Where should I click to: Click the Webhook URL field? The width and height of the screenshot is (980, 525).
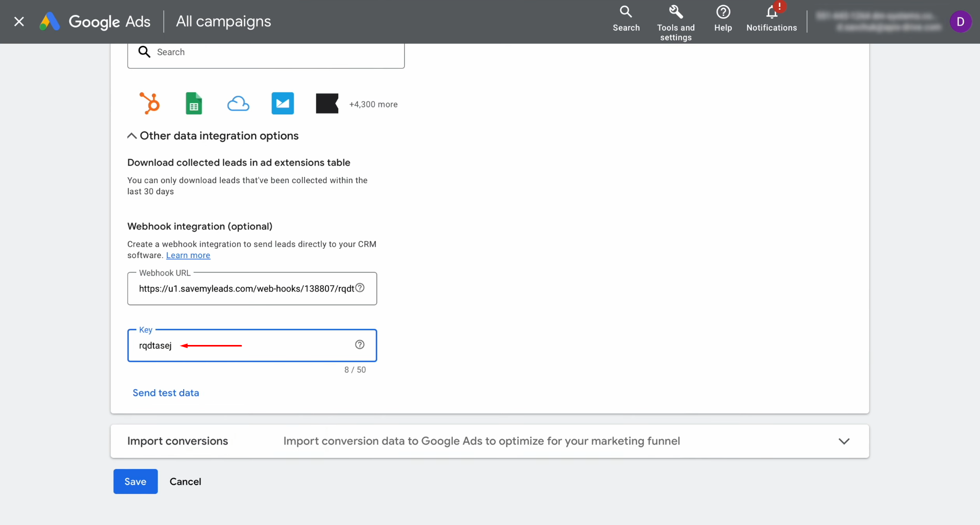pos(252,289)
